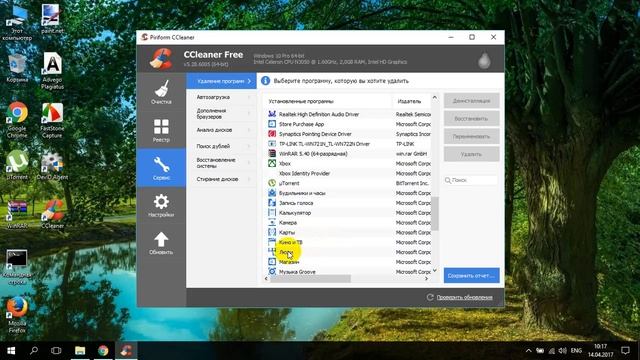Open Task View on taskbar

[x=56, y=351]
